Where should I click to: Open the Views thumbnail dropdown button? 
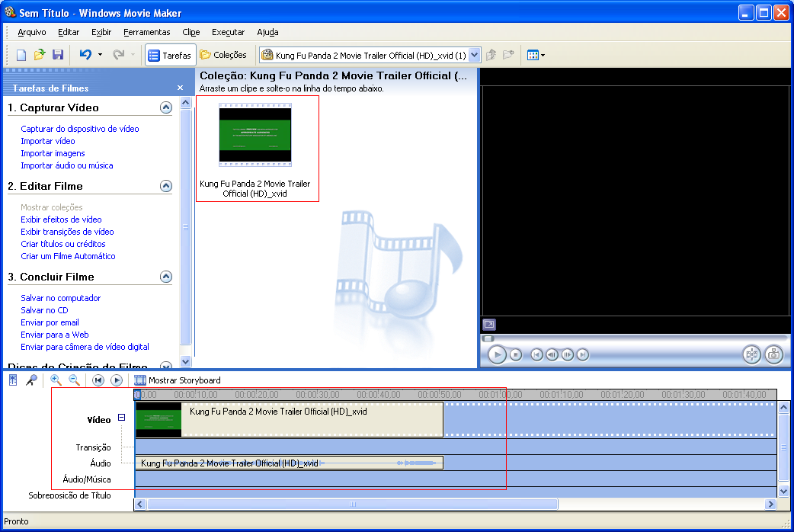point(536,55)
